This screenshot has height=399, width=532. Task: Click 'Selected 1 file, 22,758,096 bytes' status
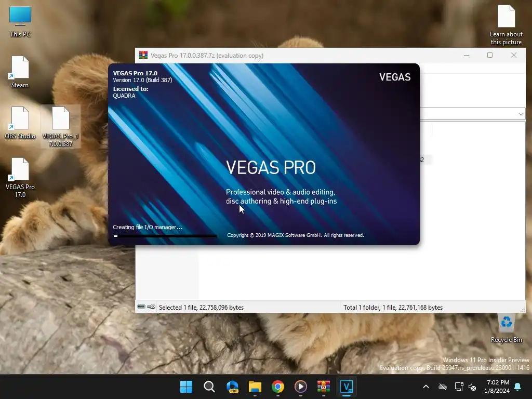point(201,308)
